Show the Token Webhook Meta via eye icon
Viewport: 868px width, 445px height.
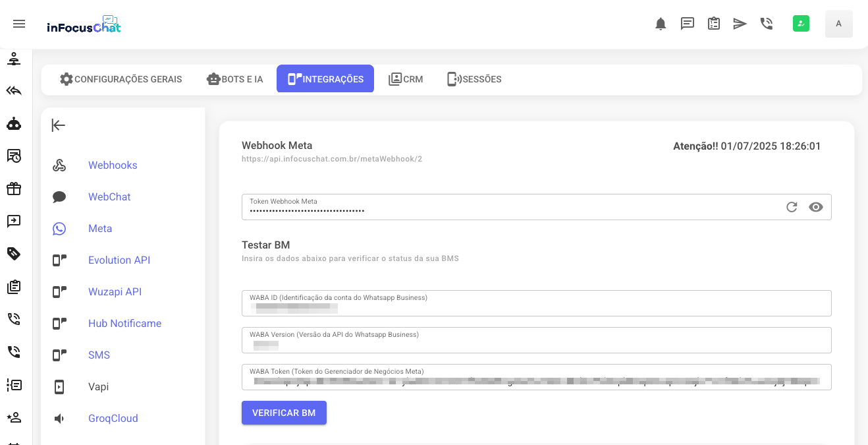816,207
